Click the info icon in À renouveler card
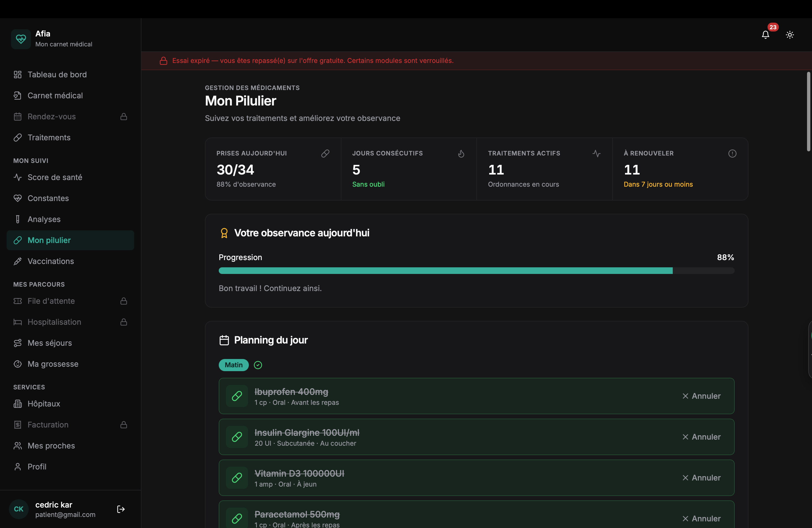This screenshot has width=812, height=528. tap(732, 154)
